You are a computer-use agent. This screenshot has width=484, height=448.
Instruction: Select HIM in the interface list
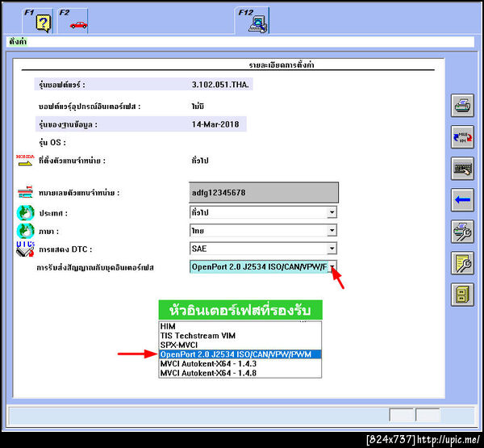coord(240,326)
